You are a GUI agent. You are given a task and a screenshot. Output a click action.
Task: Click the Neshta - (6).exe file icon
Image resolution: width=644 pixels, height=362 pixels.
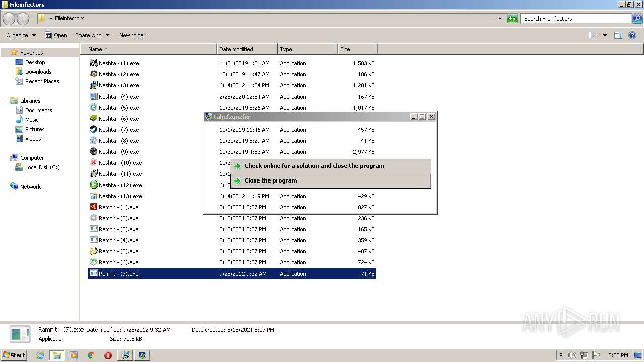93,119
